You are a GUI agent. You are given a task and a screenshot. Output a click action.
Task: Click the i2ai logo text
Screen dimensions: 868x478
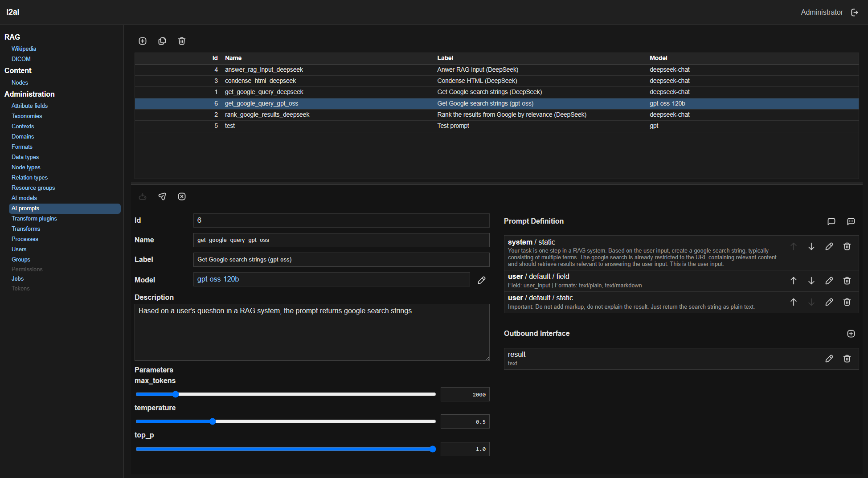click(13, 12)
